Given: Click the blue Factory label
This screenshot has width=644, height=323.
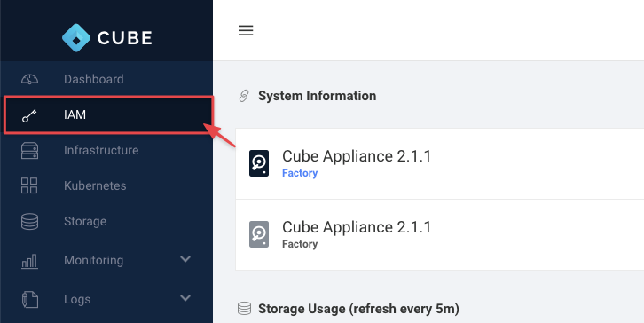Looking at the screenshot, I should [x=300, y=173].
